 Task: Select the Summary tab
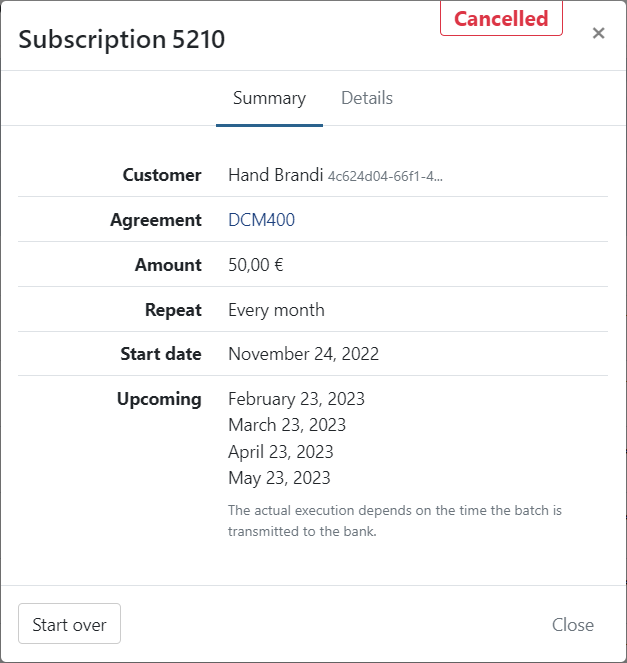point(269,98)
